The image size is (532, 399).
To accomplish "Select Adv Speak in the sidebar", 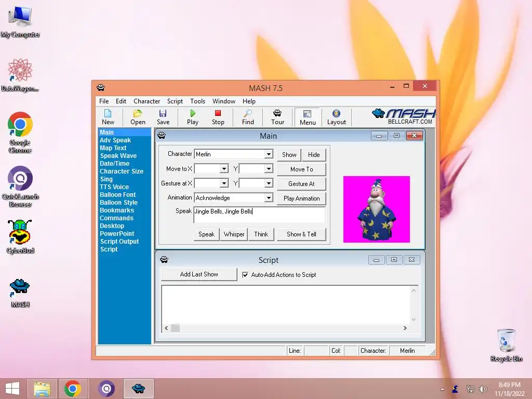I will 115,140.
